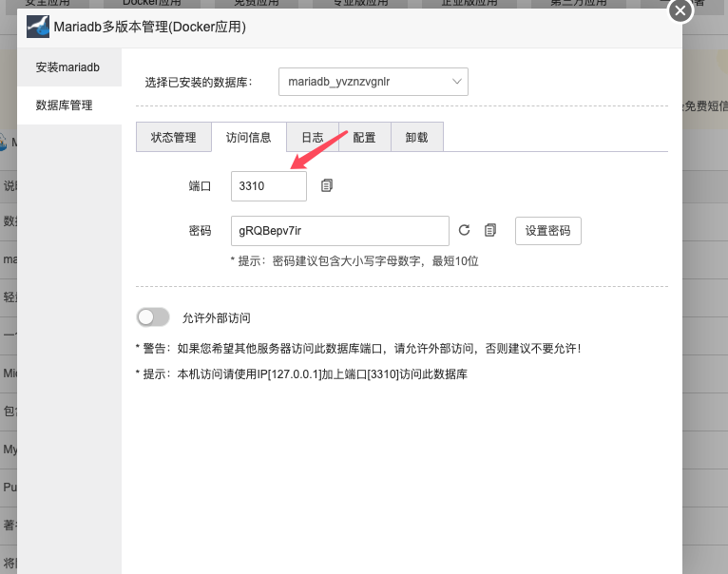This screenshot has height=574, width=728.
Task: Copy the password with the copy icon
Action: coord(490,230)
